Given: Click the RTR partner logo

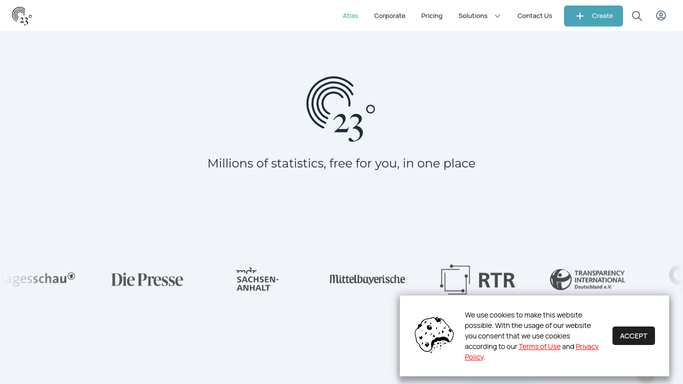Looking at the screenshot, I should tap(477, 280).
